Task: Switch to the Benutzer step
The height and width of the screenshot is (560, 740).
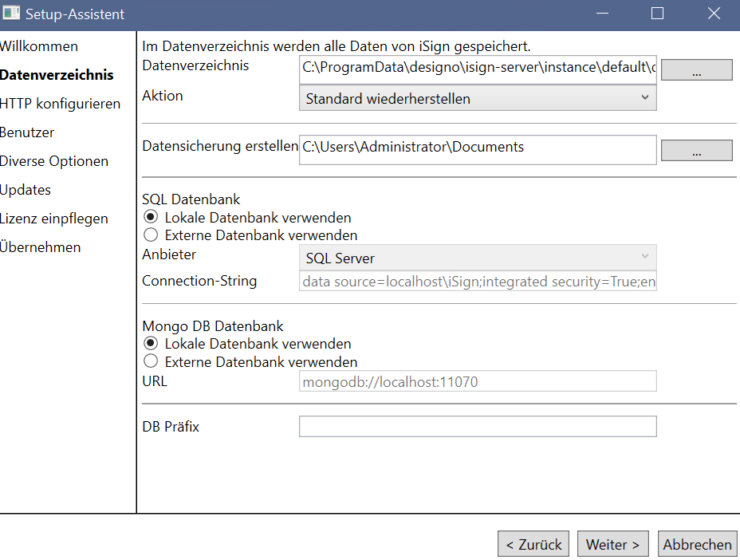Action: (x=27, y=132)
